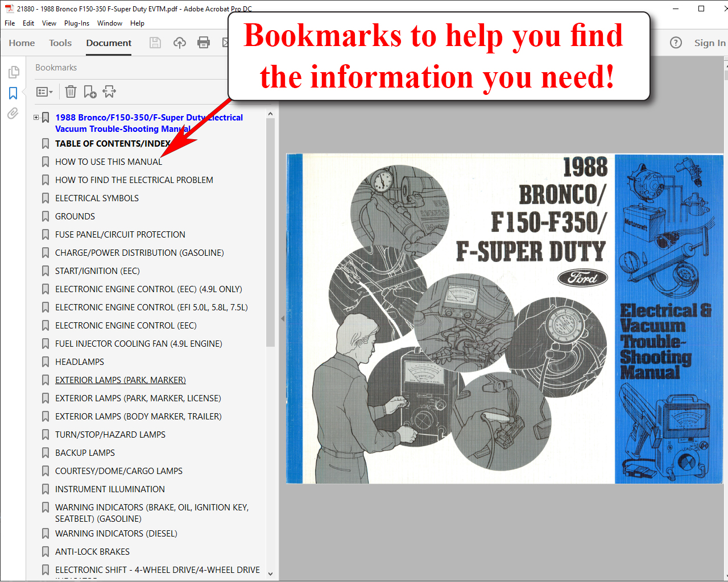The image size is (728, 582).
Task: Select START/IGNITION (EEC) bookmark
Action: coord(97,271)
